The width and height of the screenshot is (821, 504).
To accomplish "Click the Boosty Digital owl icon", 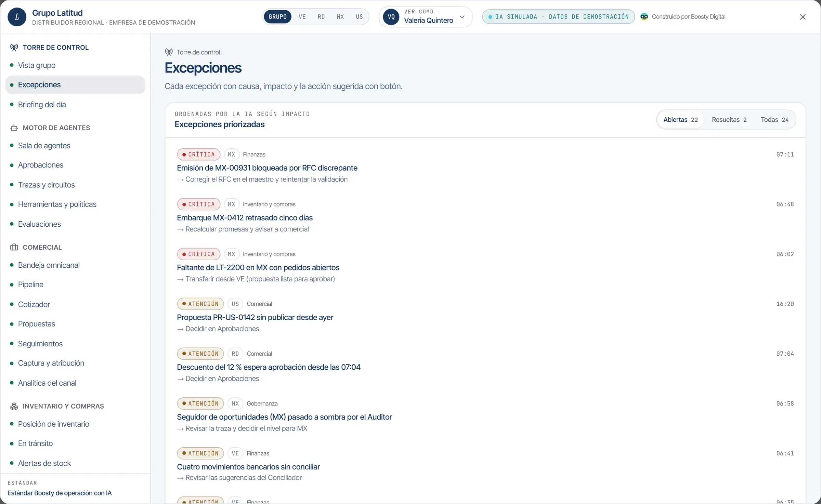I will coord(644,17).
